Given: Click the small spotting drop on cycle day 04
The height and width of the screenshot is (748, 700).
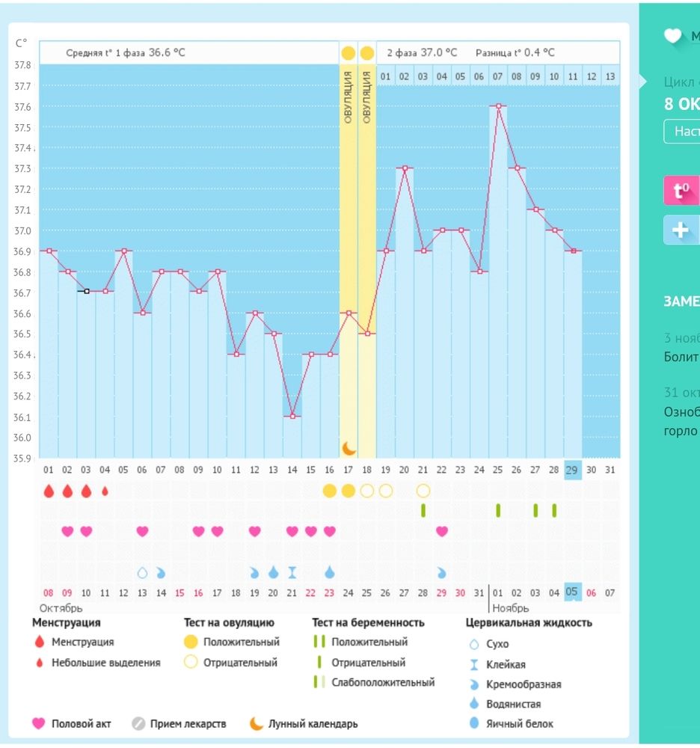Looking at the screenshot, I should point(105,491).
